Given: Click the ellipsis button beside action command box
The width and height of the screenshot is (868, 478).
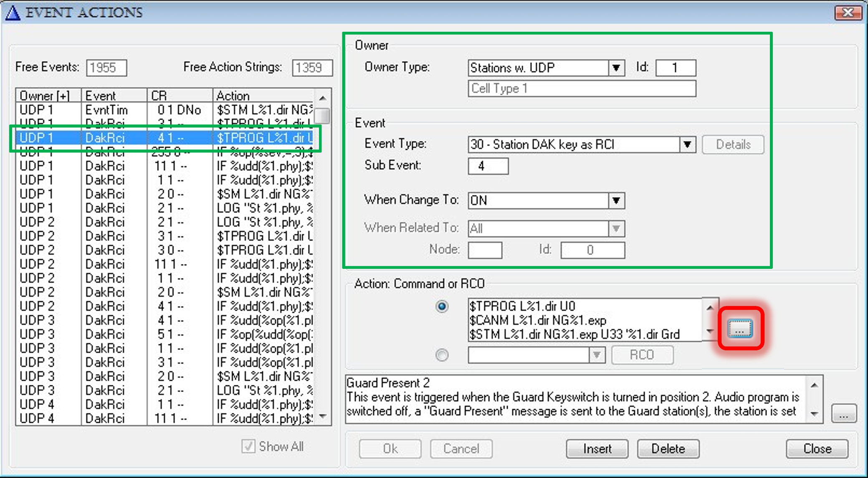Looking at the screenshot, I should [740, 329].
